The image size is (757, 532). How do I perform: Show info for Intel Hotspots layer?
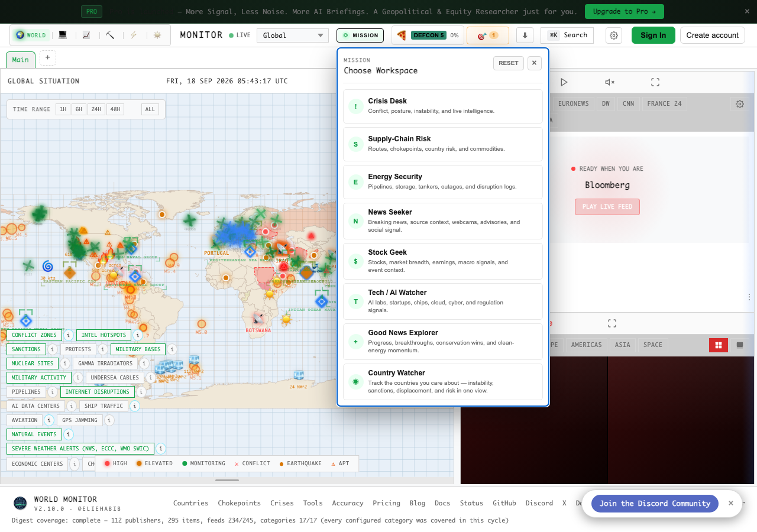[138, 335]
